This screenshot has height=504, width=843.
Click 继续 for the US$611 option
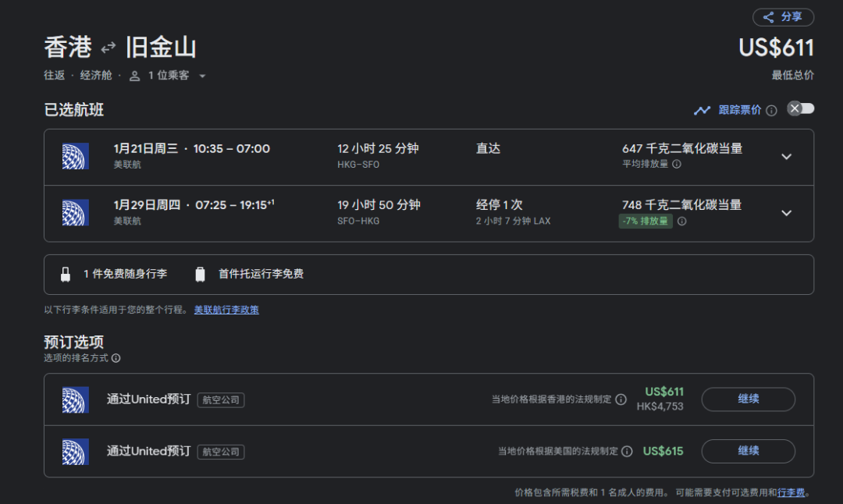(748, 399)
